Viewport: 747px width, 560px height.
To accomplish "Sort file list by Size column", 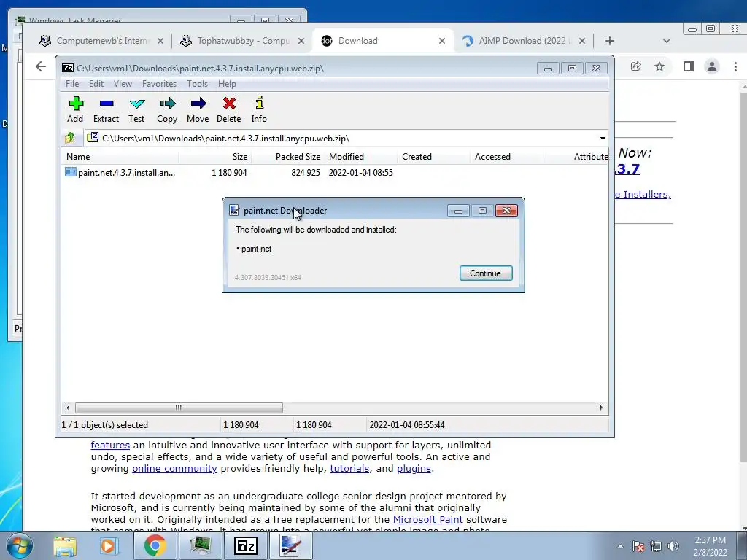I will click(x=215, y=157).
